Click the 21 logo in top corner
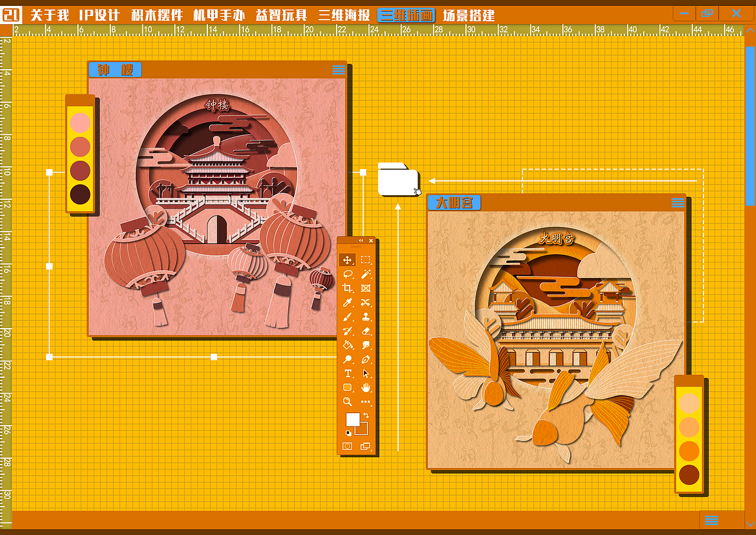The width and height of the screenshot is (756, 535). tap(12, 15)
